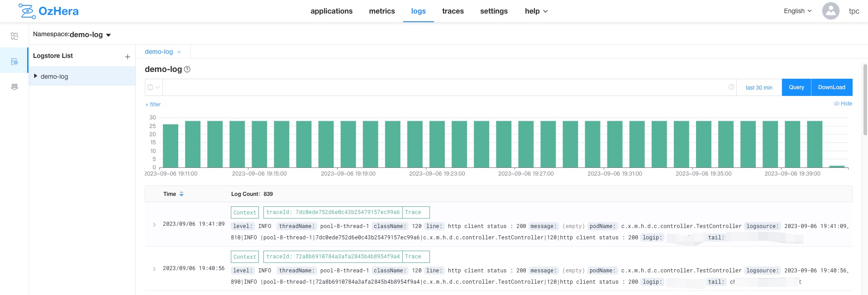The height and width of the screenshot is (295, 868).
Task: Open Context for the 19:40:56 log
Action: click(x=245, y=257)
